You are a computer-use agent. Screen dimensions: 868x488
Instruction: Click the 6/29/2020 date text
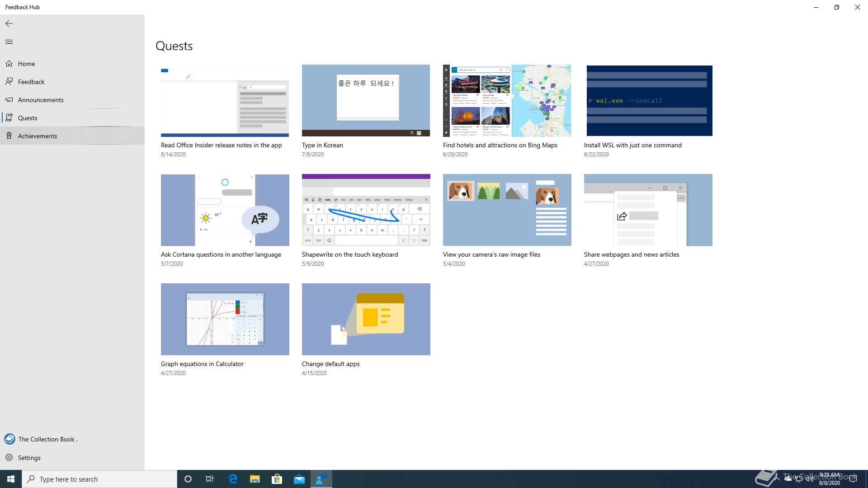point(455,155)
